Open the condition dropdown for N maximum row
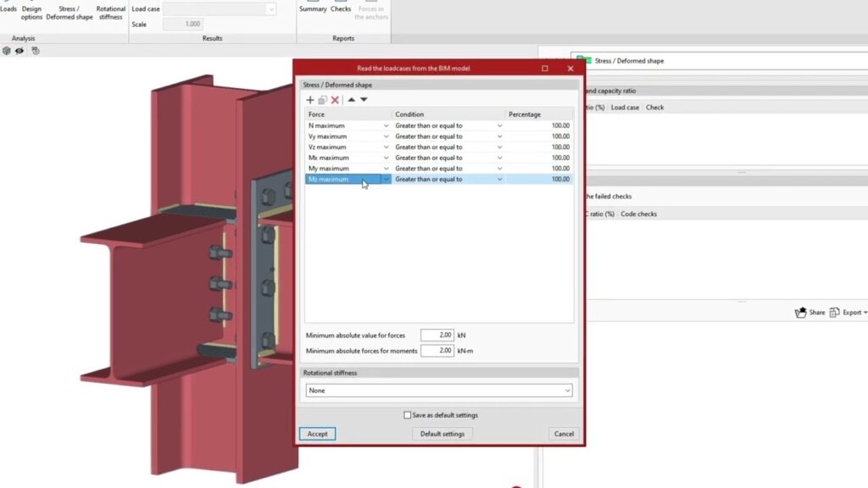The image size is (868, 488). [499, 125]
